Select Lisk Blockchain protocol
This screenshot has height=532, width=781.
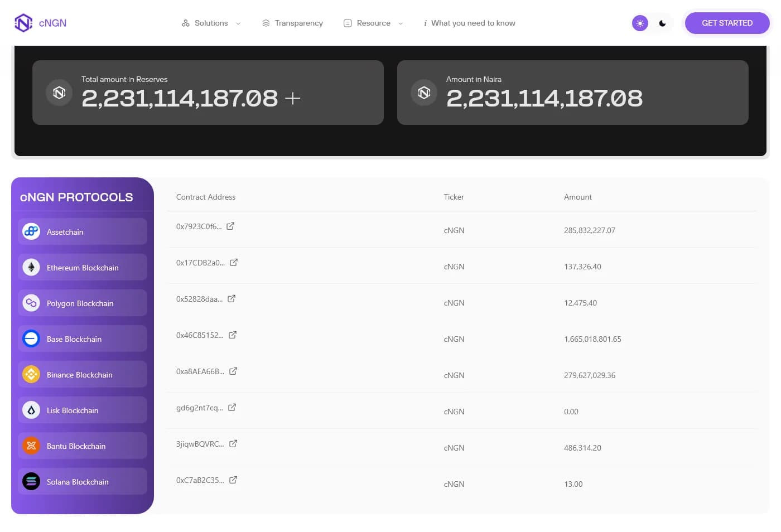tap(83, 410)
